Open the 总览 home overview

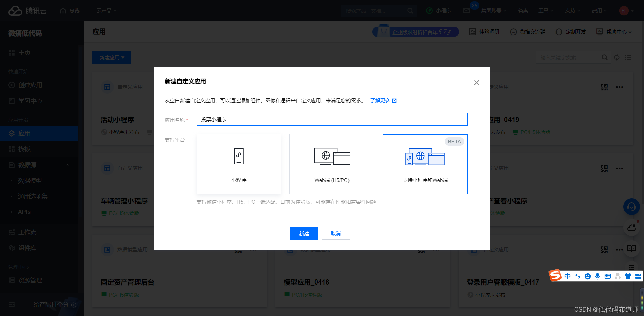point(70,11)
